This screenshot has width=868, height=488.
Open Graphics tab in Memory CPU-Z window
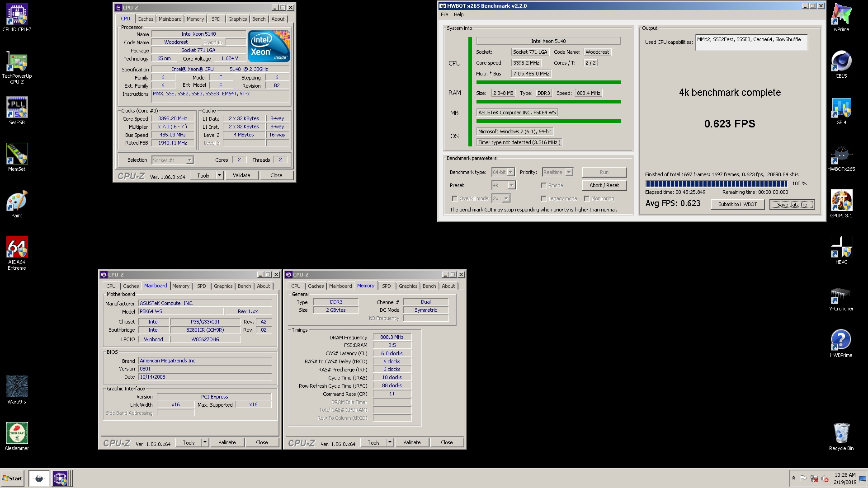tap(408, 286)
